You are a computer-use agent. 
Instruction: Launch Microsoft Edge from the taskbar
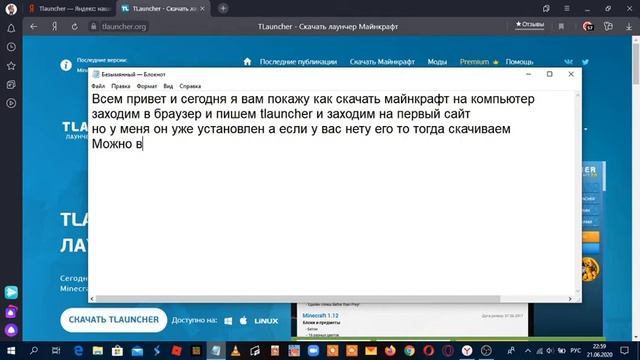click(78, 351)
